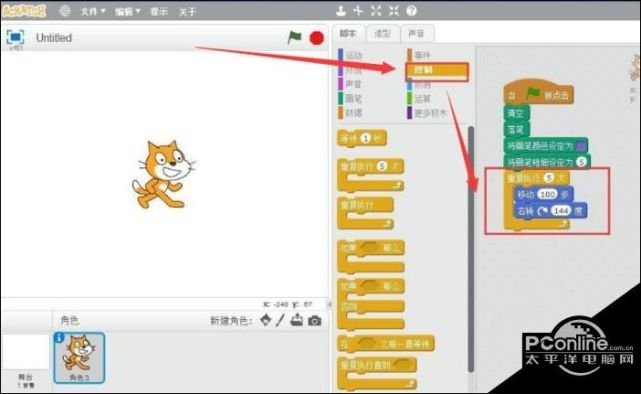Switch to the 声音 tab

coord(417,34)
